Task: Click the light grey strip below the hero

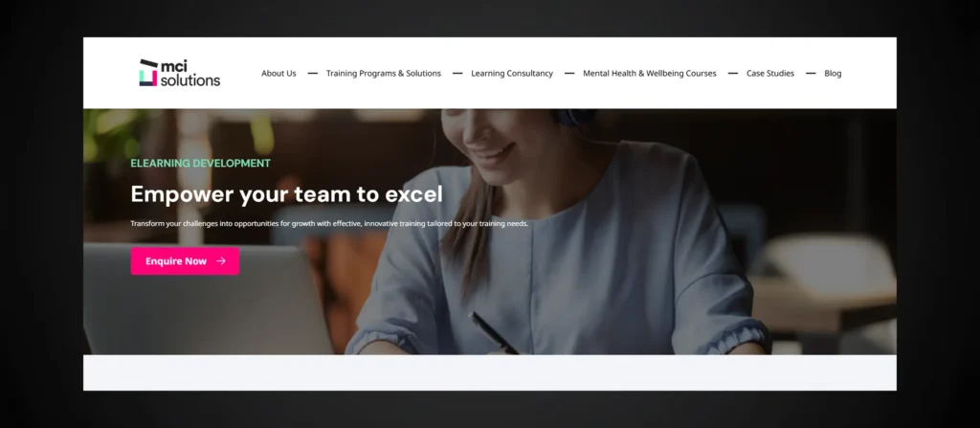Action: 490,372
